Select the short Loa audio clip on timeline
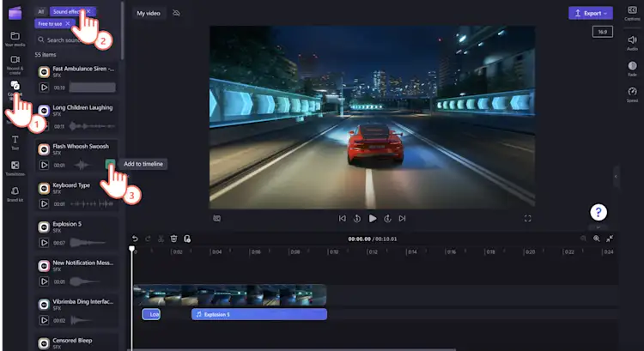Screen dimensions: 644x351 point(151,314)
